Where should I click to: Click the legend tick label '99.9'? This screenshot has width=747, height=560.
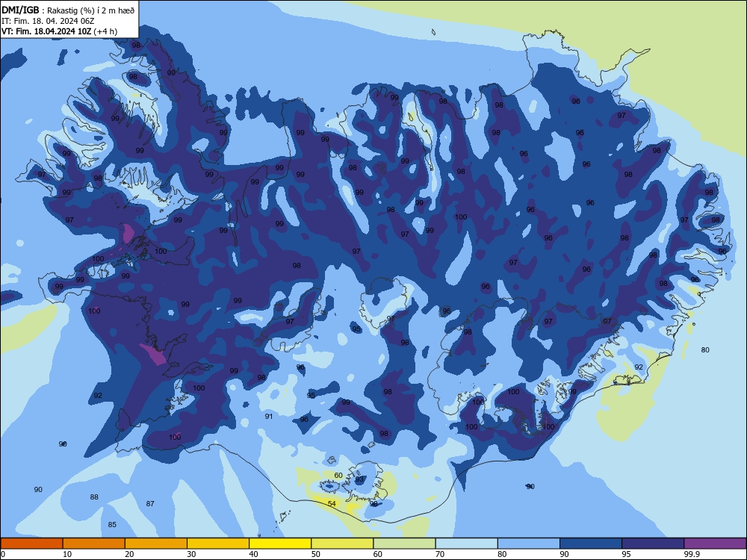click(691, 554)
